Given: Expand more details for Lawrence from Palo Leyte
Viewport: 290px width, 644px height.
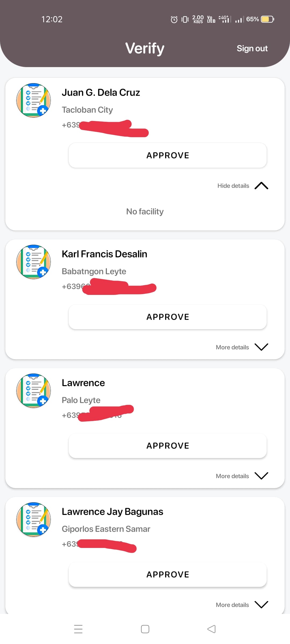Looking at the screenshot, I should [261, 476].
